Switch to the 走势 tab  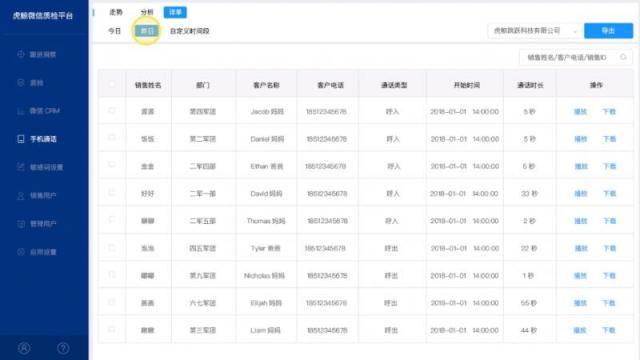click(x=116, y=12)
